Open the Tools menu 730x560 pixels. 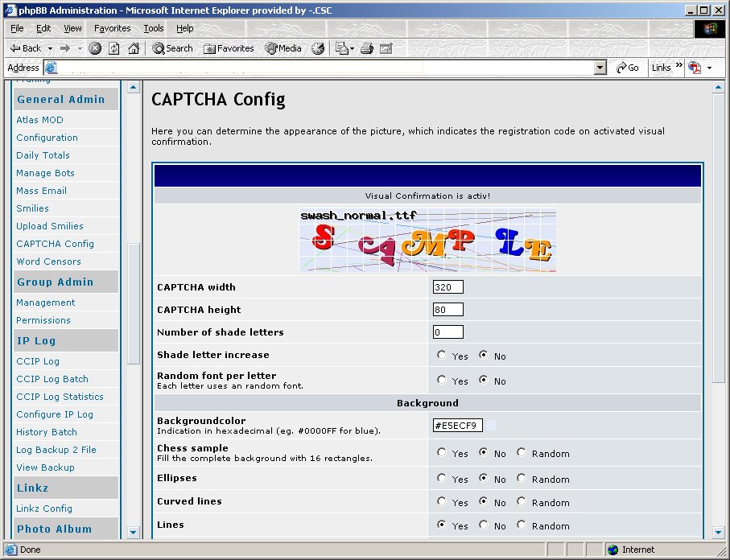tap(153, 28)
